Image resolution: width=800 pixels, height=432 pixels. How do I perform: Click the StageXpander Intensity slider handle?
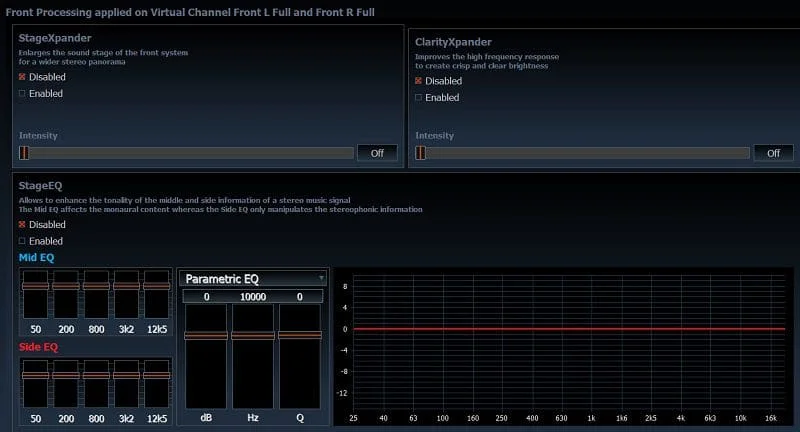click(24, 153)
